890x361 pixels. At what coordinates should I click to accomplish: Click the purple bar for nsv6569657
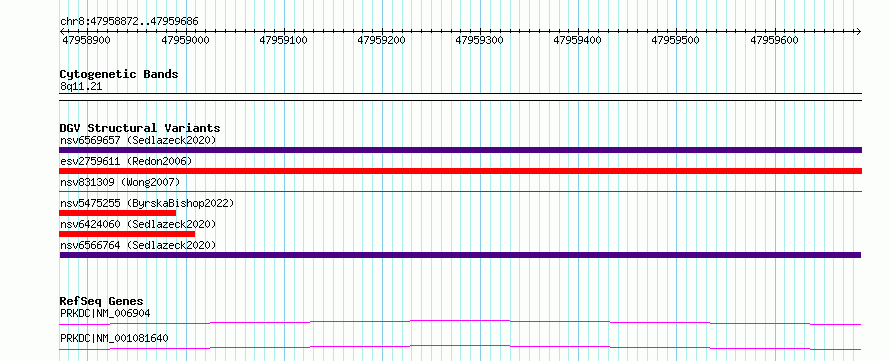[460, 150]
